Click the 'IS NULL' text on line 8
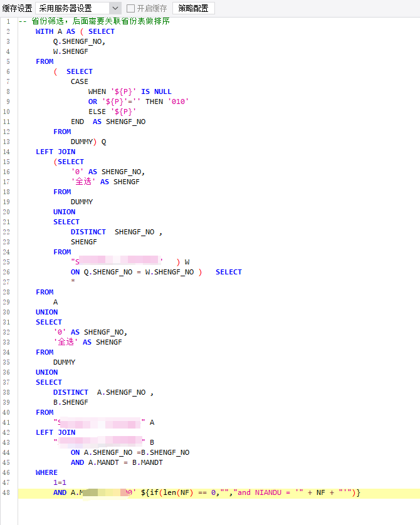Screen dimensions: 420x525 click(x=156, y=91)
